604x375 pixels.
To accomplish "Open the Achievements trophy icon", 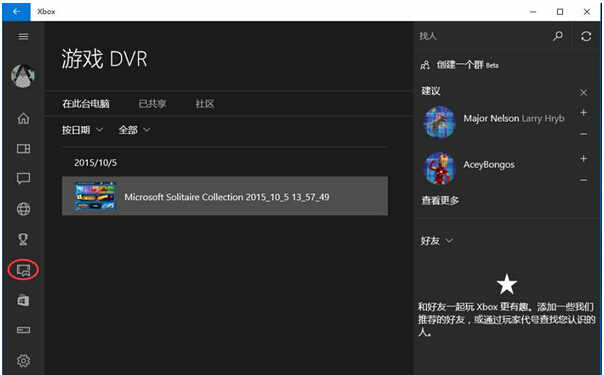I will 23,239.
